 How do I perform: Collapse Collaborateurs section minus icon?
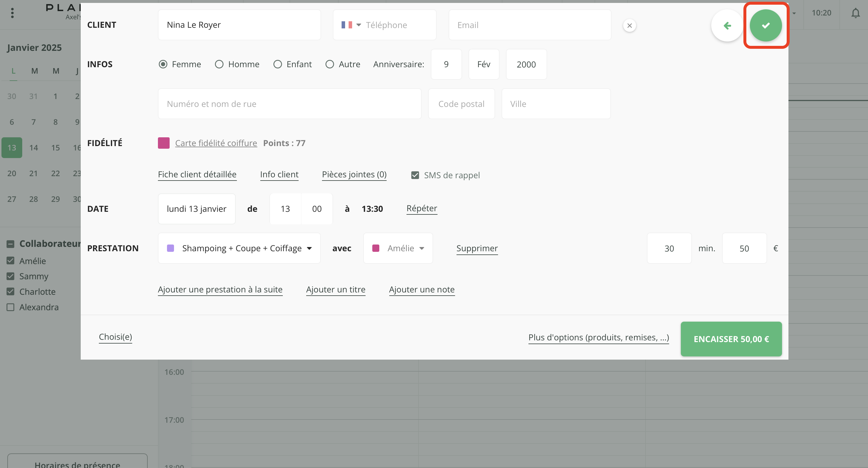click(11, 244)
